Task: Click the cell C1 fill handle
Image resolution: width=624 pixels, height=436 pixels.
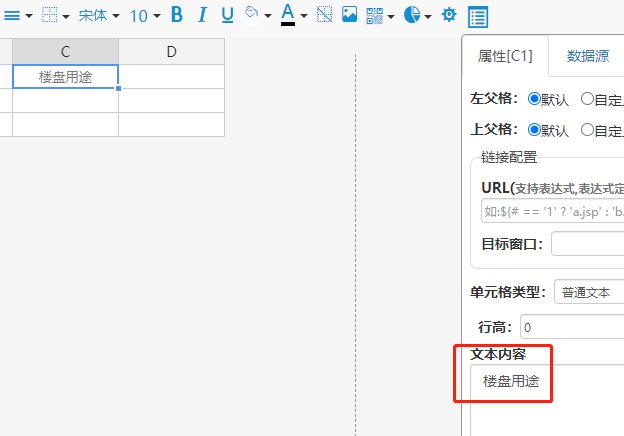Action: click(x=119, y=88)
